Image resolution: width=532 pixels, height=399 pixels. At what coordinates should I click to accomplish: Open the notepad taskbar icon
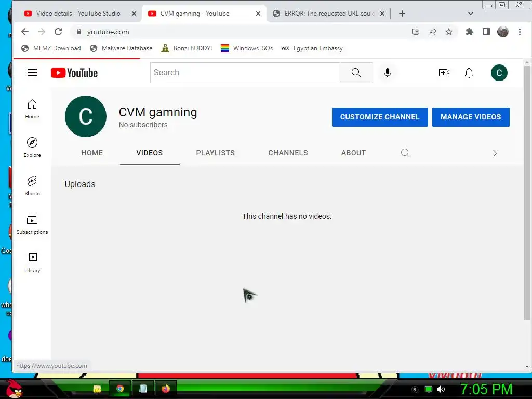point(143,389)
